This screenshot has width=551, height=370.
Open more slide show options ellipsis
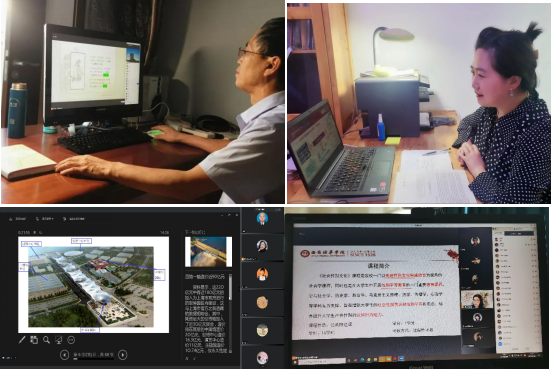(x=71, y=340)
